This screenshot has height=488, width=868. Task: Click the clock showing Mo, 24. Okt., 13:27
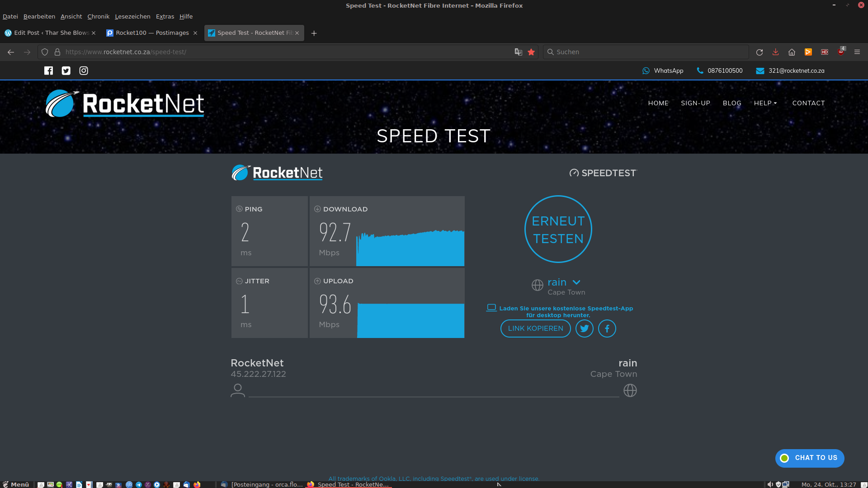tap(829, 484)
